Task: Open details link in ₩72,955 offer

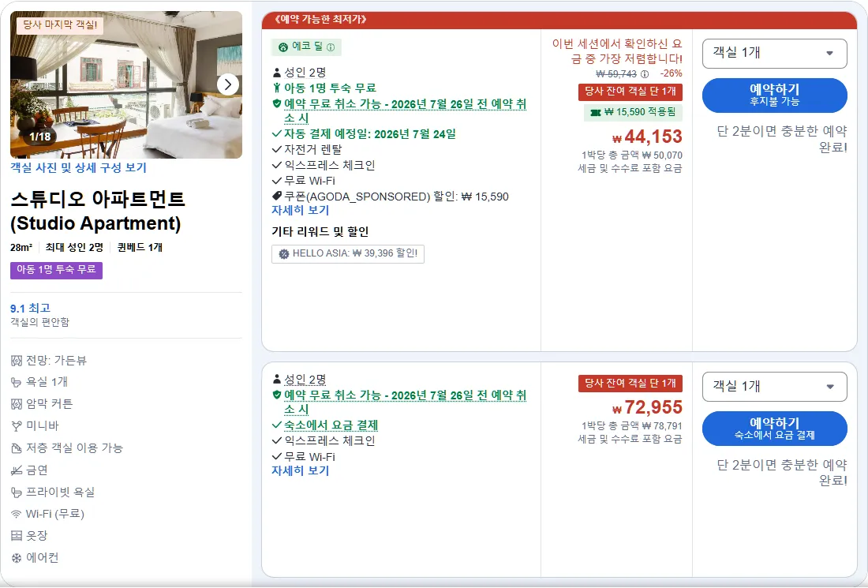Action: [x=300, y=470]
